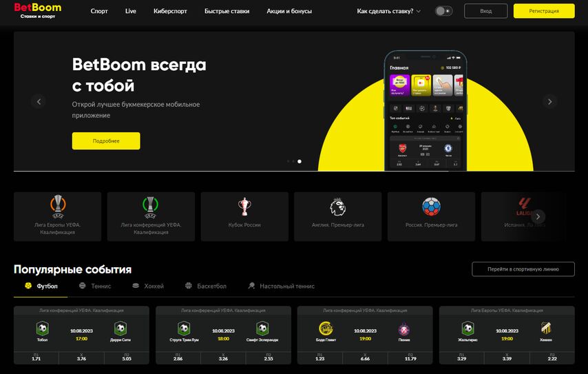Bet on П1 odds 1.71 for Тобол
This screenshot has height=374, width=588.
(x=36, y=357)
